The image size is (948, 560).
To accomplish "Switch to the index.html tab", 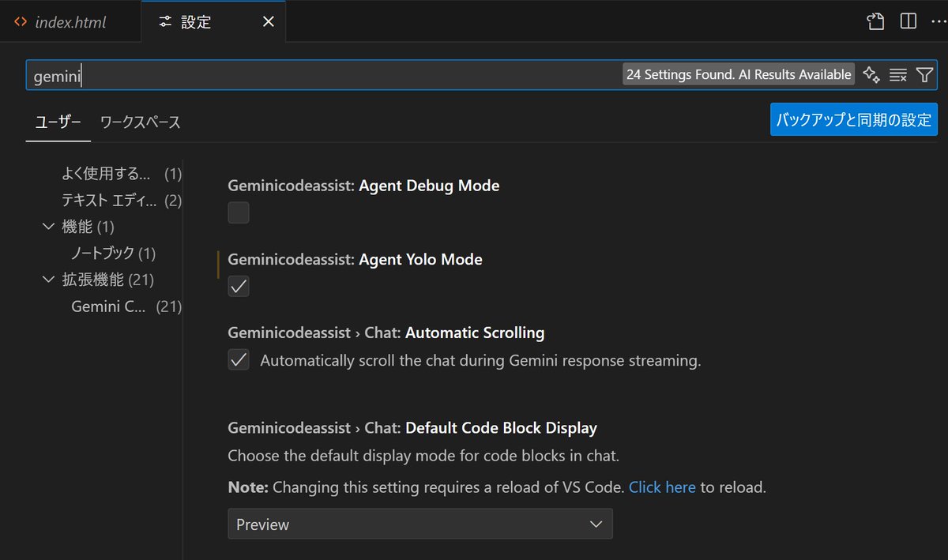I will (x=70, y=21).
